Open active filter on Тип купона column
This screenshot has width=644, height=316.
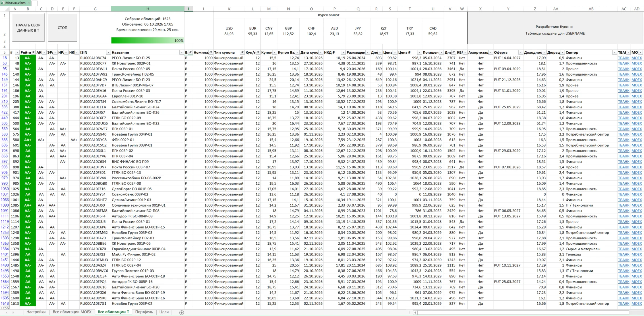pyautogui.click(x=242, y=52)
